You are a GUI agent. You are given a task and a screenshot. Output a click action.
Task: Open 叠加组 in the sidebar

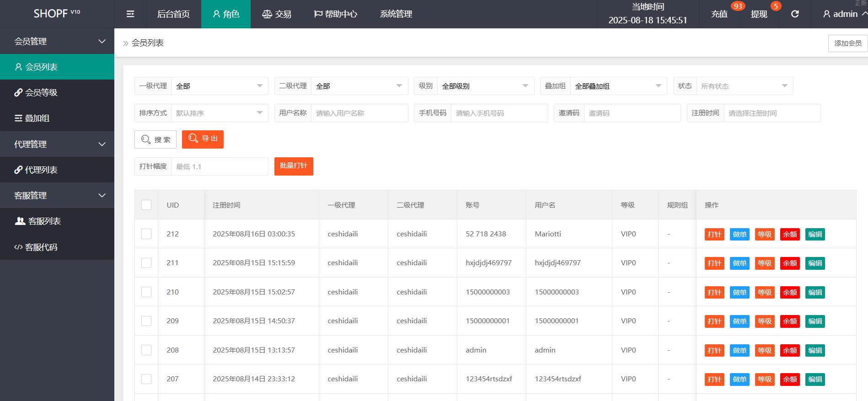pyautogui.click(x=37, y=118)
